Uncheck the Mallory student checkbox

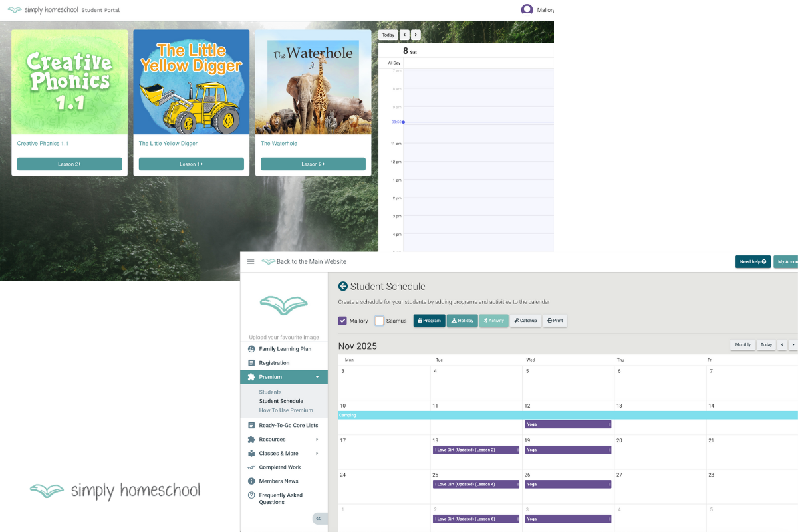pyautogui.click(x=342, y=321)
